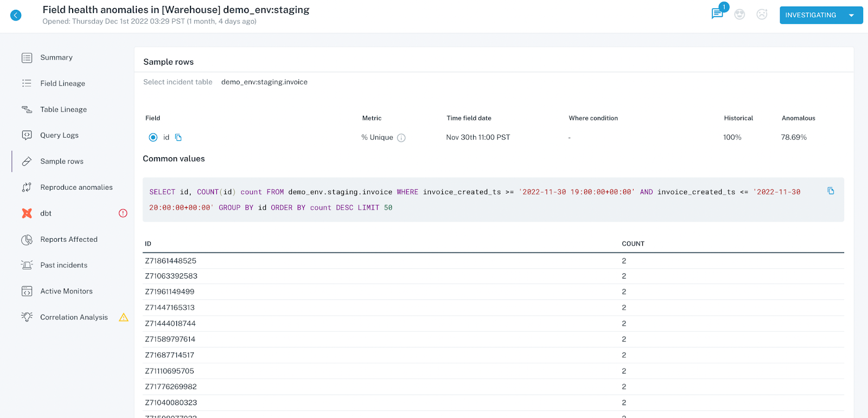Click the Active Monitors sidebar icon

coord(27,291)
